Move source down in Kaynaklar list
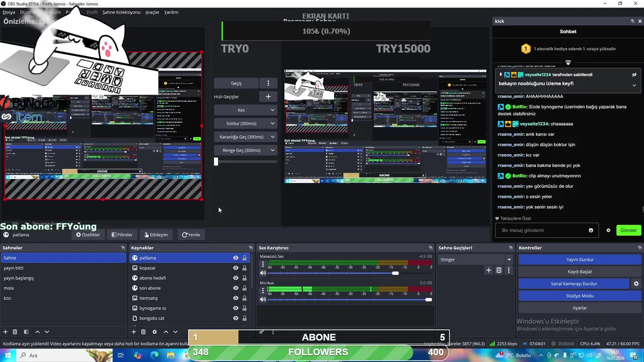The height and width of the screenshot is (362, 644). 175,332
